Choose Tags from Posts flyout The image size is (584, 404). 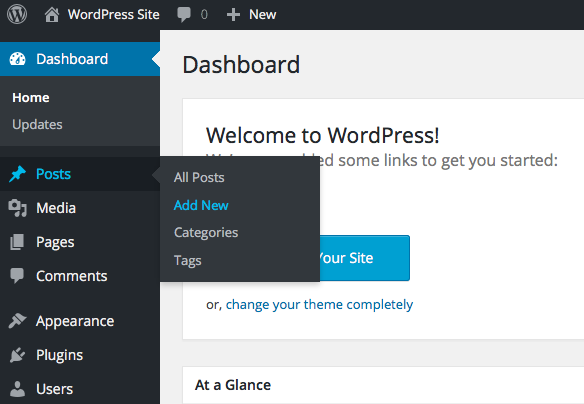coord(188,261)
